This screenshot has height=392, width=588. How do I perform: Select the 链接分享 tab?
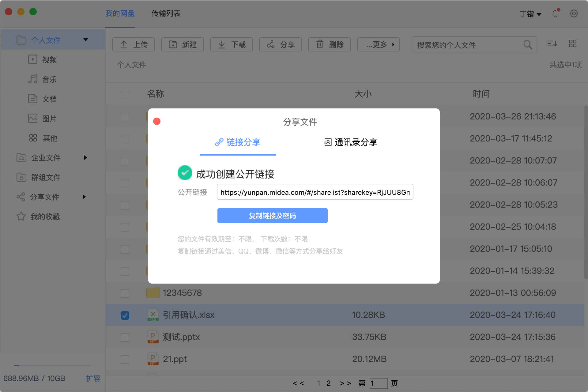click(x=238, y=142)
